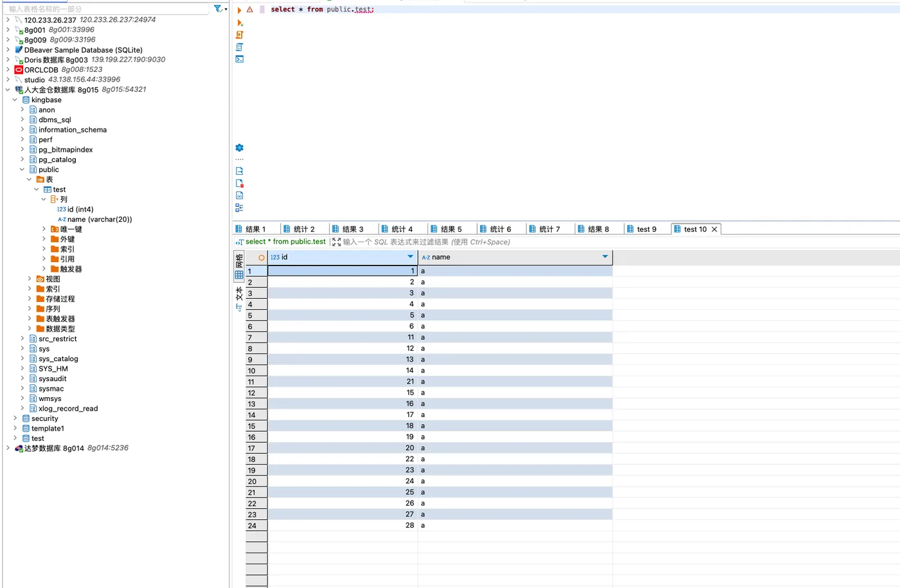This screenshot has width=900, height=588.
Task: Click the id cell with value 28
Action: (x=343, y=526)
